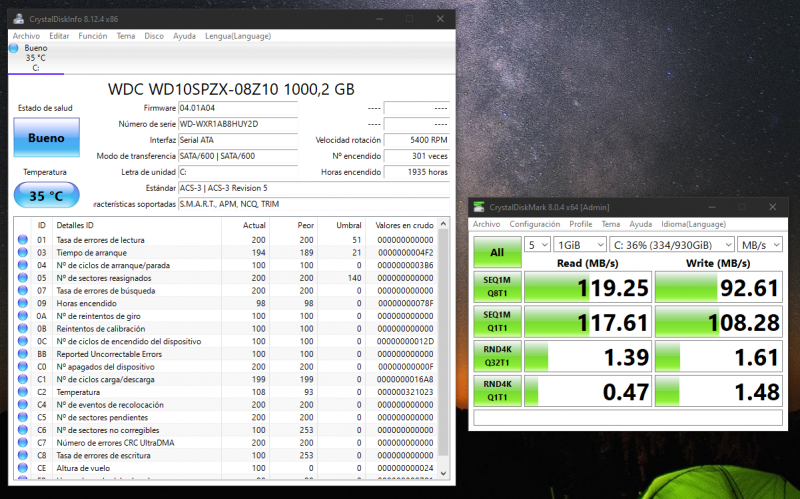Click the SMART list scroll-up arrow
This screenshot has width=800, height=499.
tap(443, 224)
